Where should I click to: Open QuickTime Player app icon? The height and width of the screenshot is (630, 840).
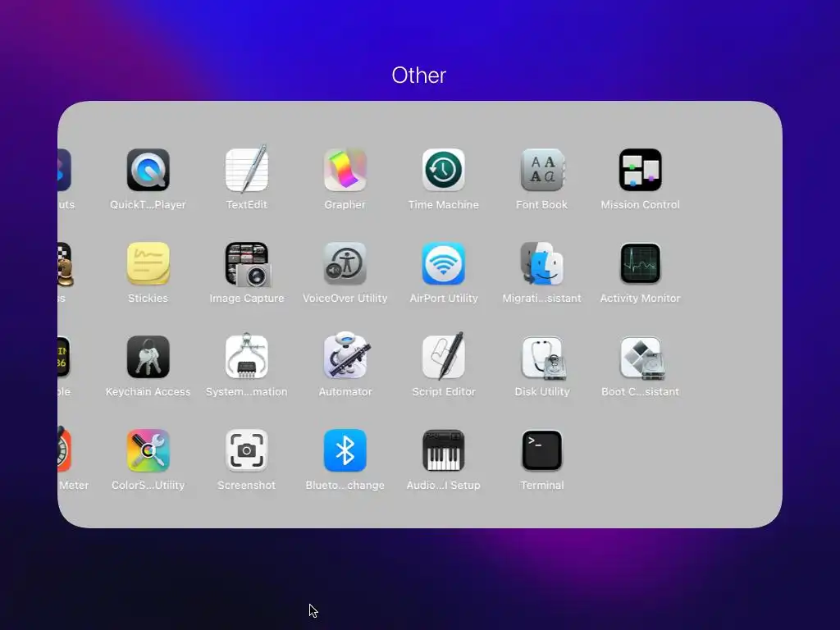(x=148, y=170)
